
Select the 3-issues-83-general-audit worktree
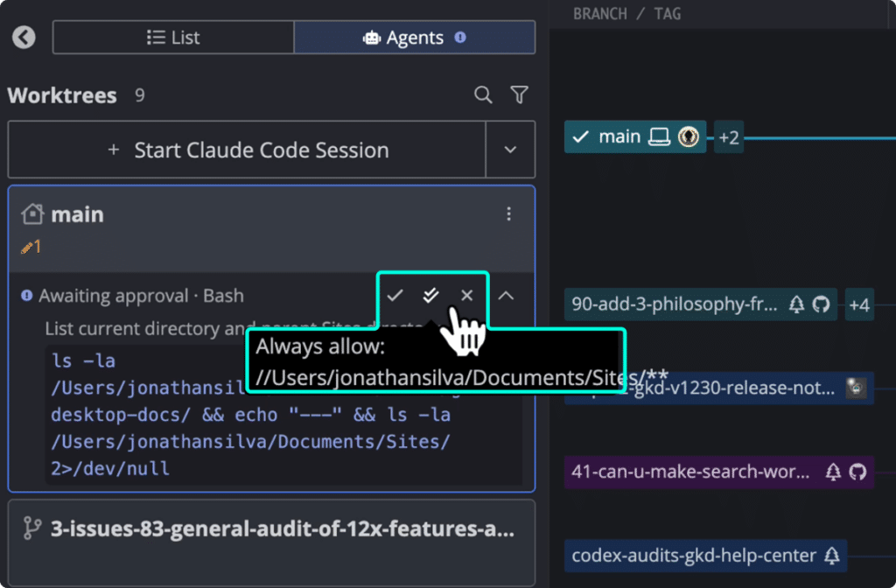pos(271,542)
